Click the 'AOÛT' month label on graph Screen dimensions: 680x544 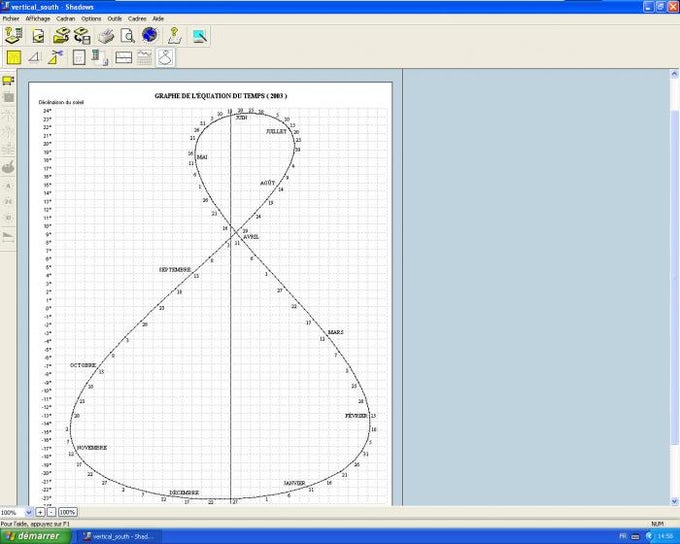(x=268, y=183)
